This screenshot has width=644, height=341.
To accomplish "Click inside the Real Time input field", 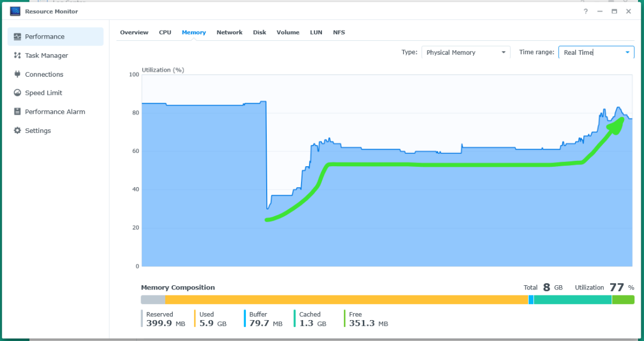I will click(589, 53).
